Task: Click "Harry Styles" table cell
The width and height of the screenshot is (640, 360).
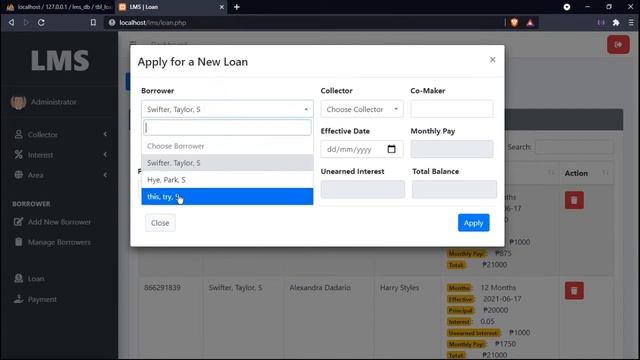Action: 399,287
